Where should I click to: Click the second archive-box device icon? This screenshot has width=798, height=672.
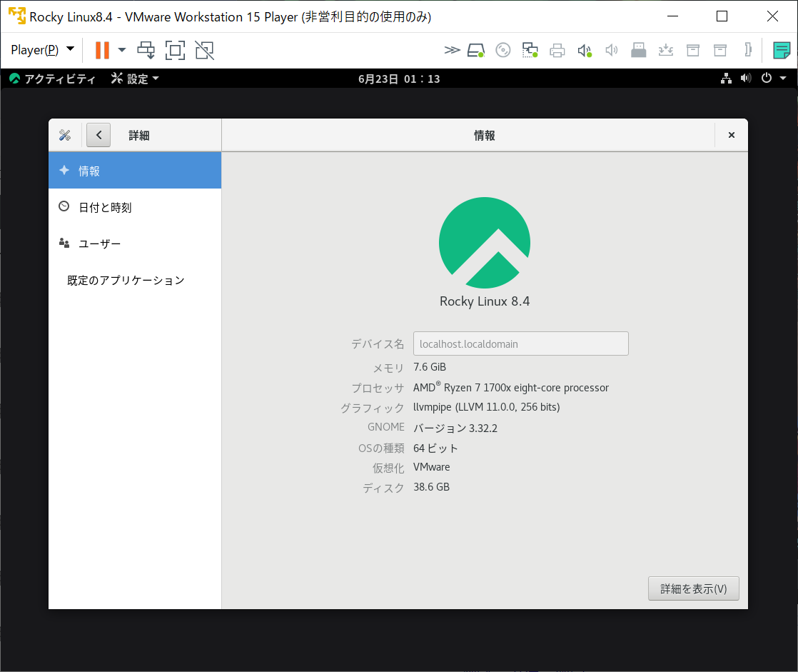click(x=720, y=50)
